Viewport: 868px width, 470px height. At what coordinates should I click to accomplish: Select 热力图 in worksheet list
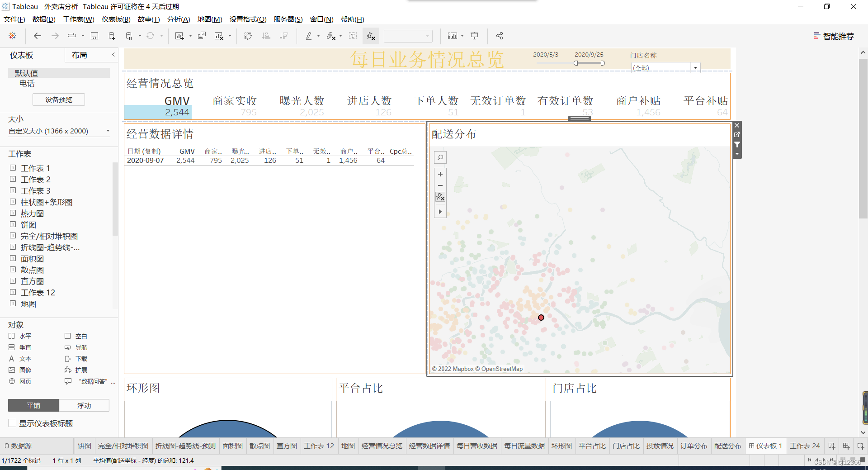click(33, 214)
